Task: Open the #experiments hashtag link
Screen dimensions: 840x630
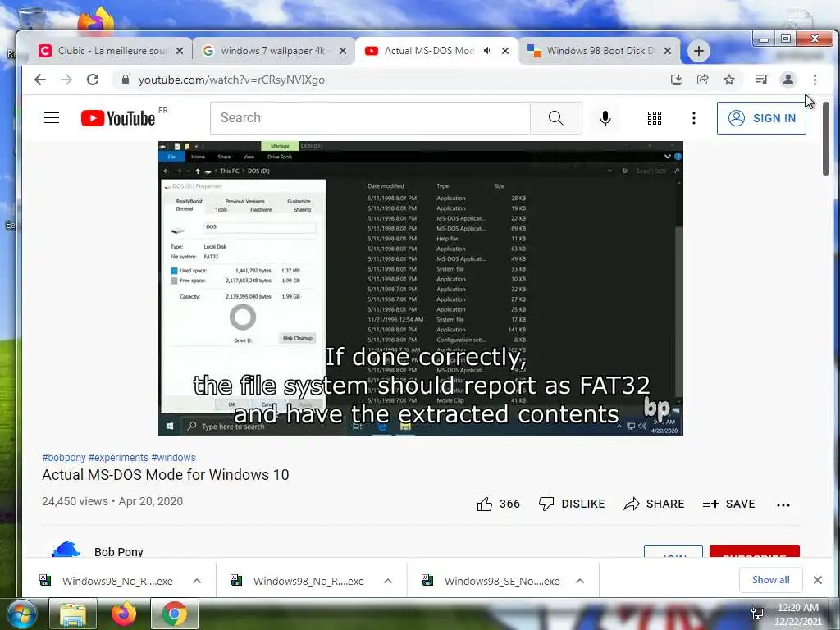Action: pos(118,458)
